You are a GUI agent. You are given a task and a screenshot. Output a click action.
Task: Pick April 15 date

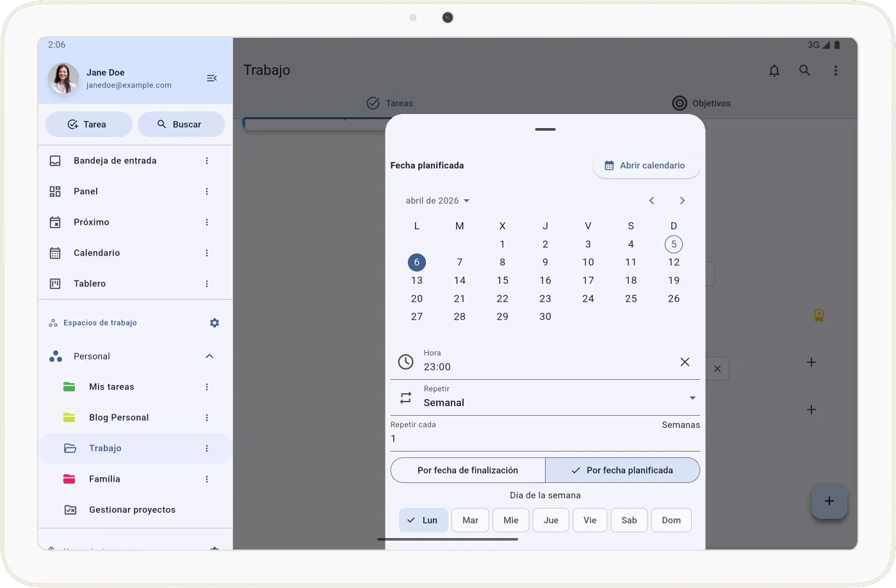coord(503,281)
